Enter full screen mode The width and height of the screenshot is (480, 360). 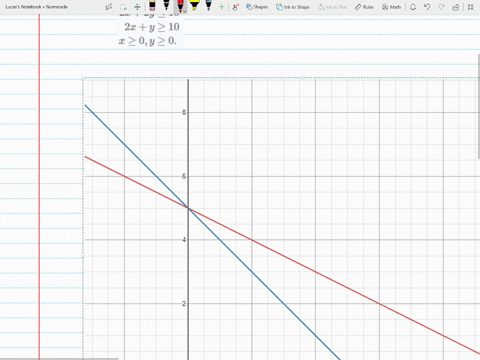point(470,7)
